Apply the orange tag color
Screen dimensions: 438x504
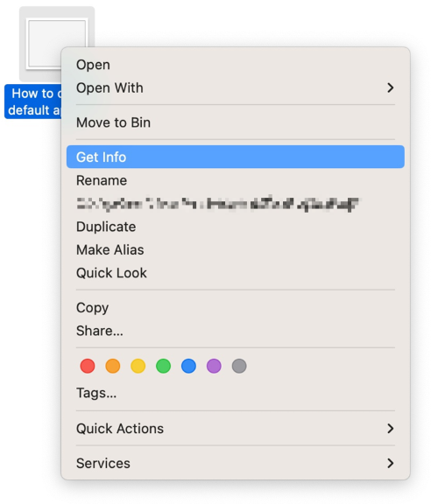click(x=113, y=366)
